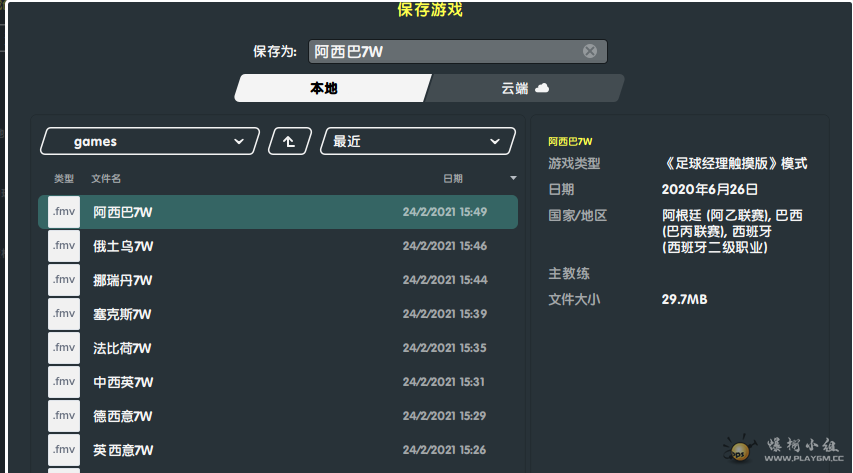853x473 pixels.
Task: Select the 塞克斯7W save file
Action: pos(278,314)
